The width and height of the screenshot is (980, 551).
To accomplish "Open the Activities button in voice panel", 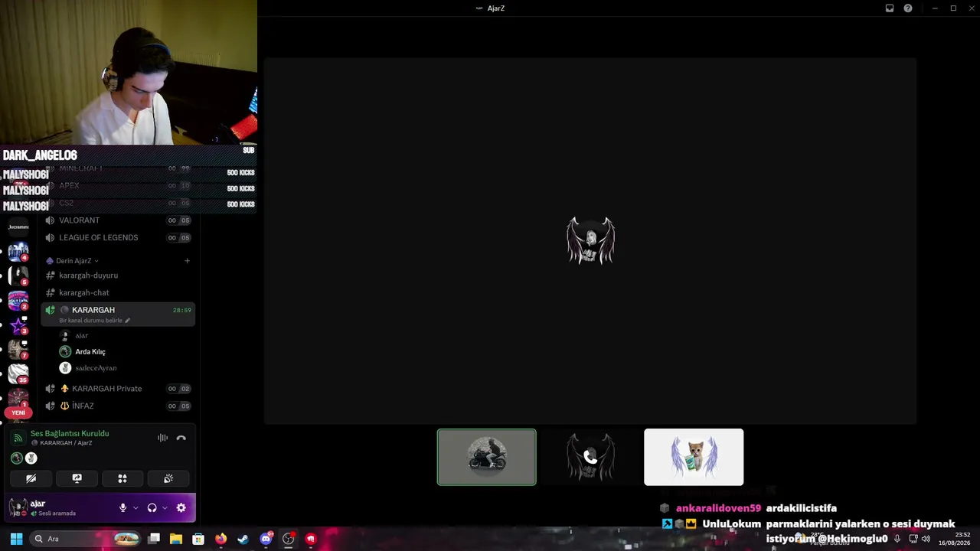I will click(122, 478).
